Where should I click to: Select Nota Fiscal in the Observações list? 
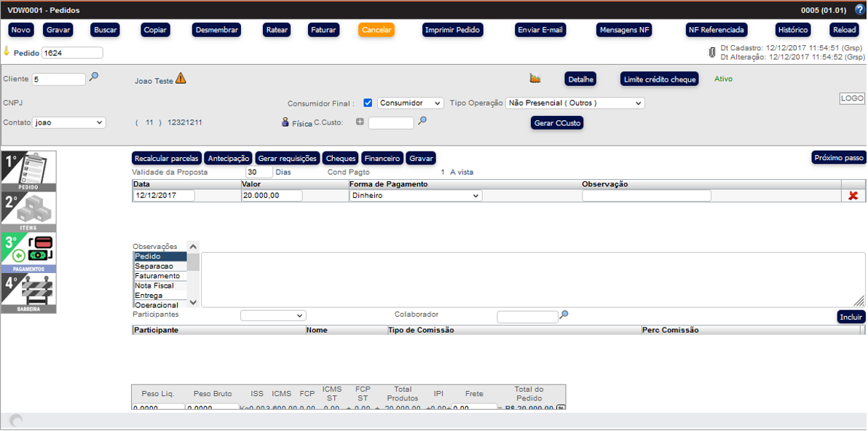pyautogui.click(x=154, y=286)
